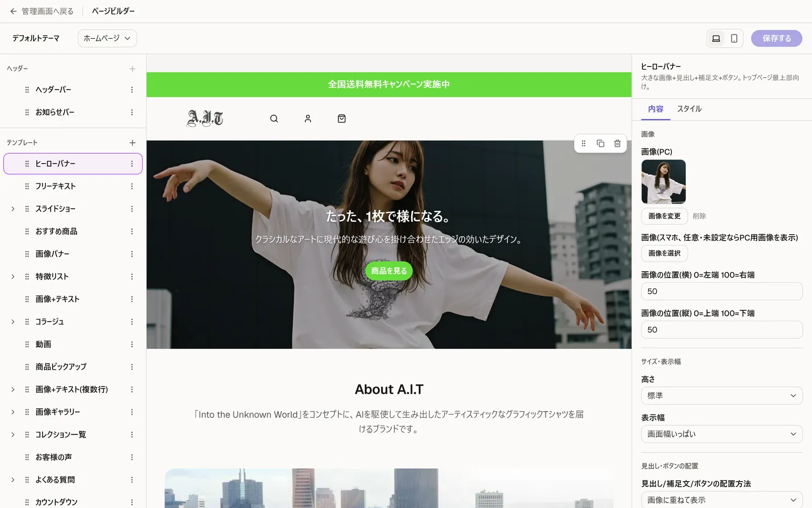The height and width of the screenshot is (508, 812).
Task: Click the A.I.T logo in preview
Action: coord(205,118)
